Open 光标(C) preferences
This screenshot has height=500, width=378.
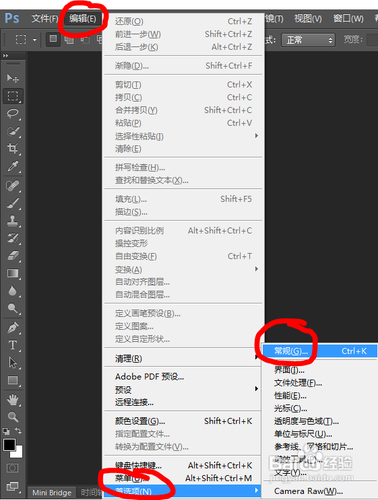tap(320, 408)
